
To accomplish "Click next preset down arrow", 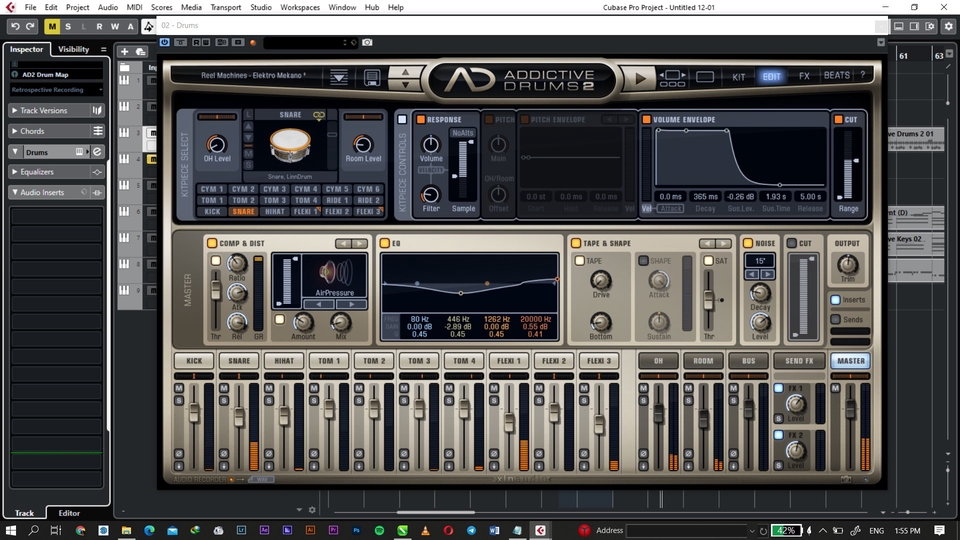I will tap(405, 85).
